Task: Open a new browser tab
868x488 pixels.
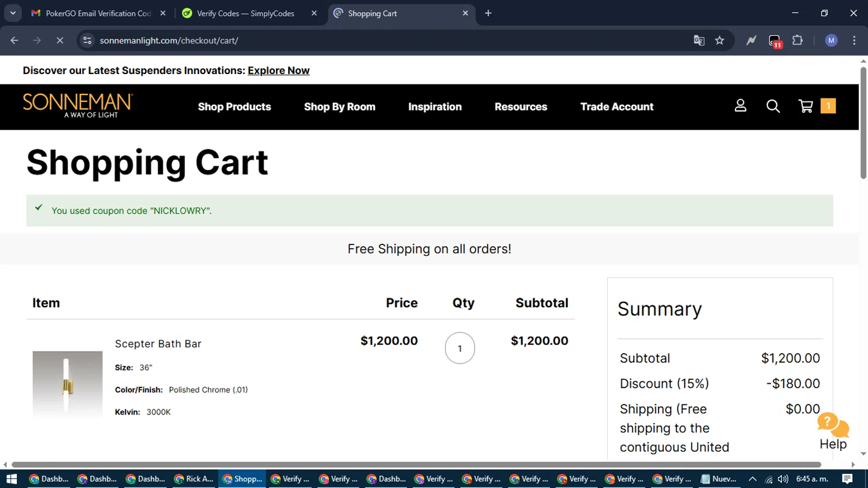Action: click(488, 13)
